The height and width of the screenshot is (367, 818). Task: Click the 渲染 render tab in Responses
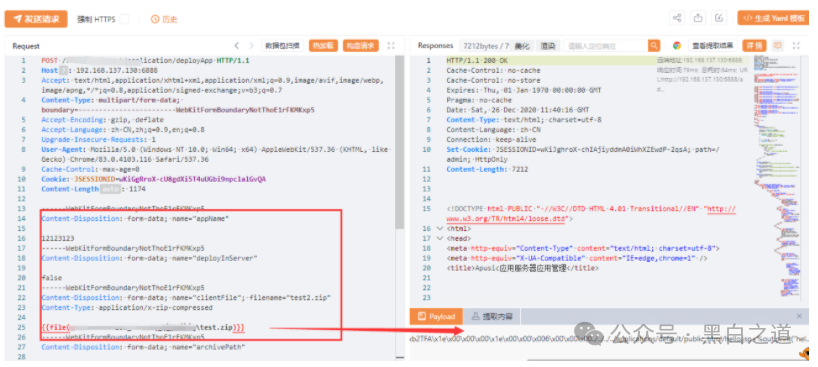548,46
